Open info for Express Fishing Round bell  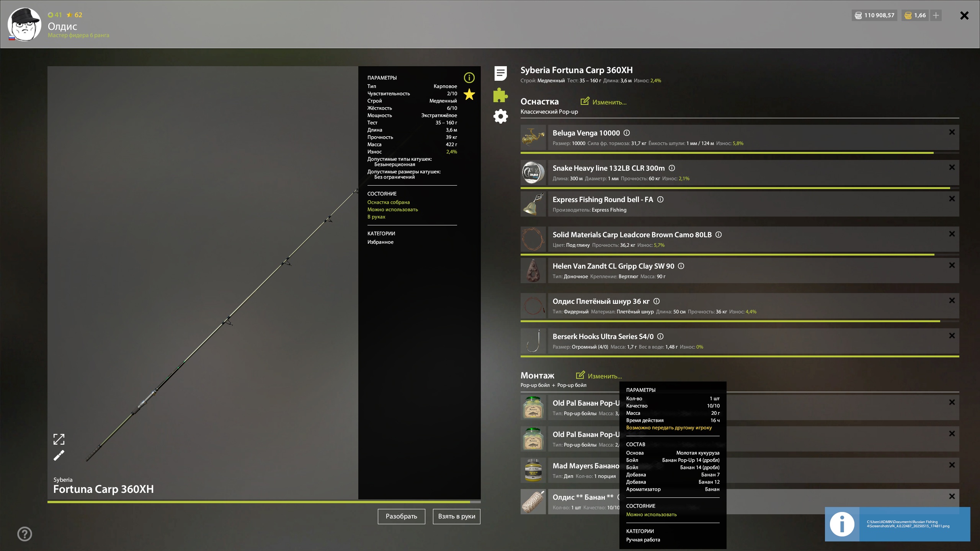(x=660, y=199)
